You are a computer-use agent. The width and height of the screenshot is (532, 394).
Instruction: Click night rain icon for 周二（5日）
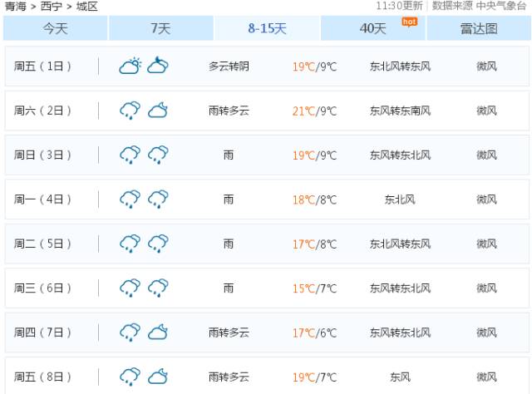(158, 244)
